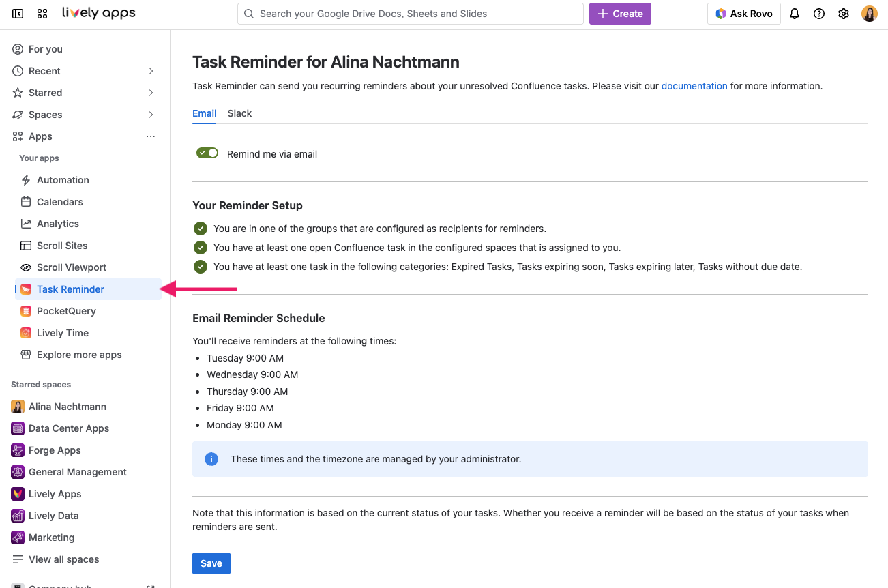The width and height of the screenshot is (888, 588).
Task: Open the Automation app
Action: [61, 179]
